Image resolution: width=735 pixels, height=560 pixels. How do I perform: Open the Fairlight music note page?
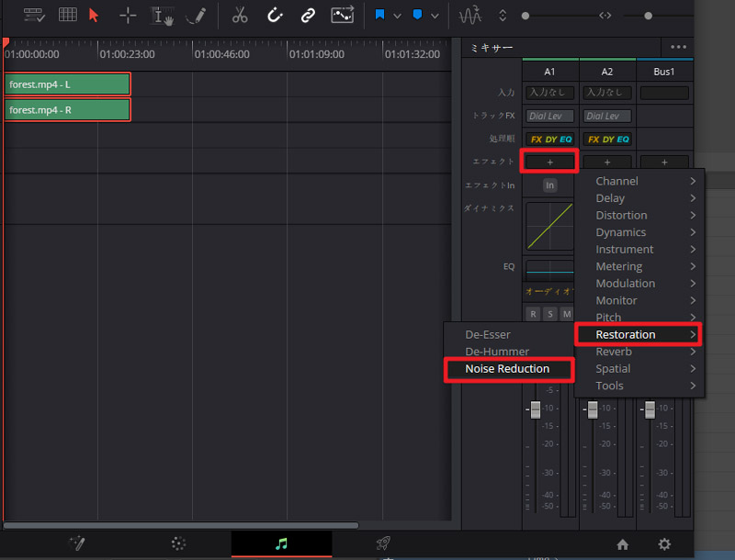click(281, 543)
